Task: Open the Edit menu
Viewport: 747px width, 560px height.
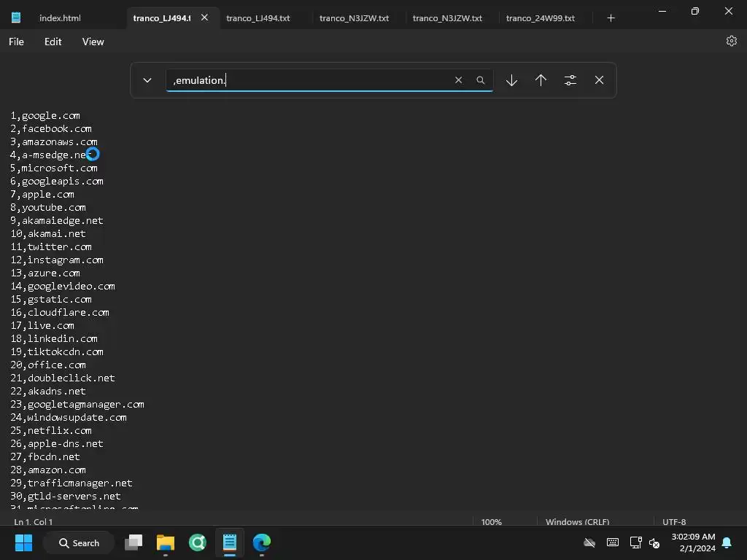Action: 53,42
